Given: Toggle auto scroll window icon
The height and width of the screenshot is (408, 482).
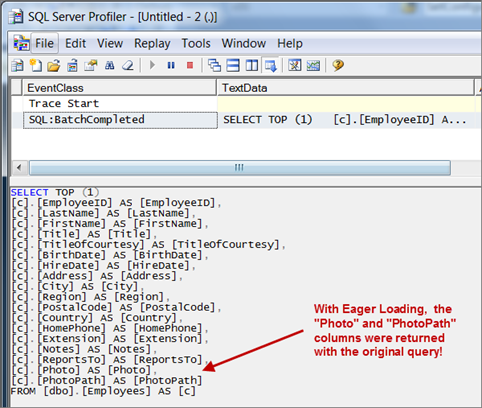Looking at the screenshot, I should coord(271,66).
